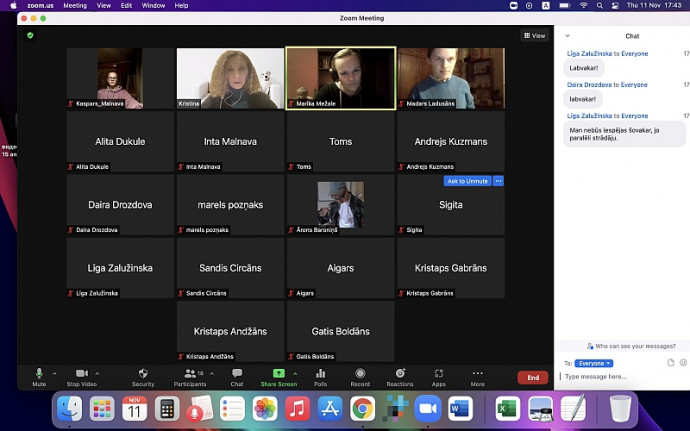Open the View layout button
Viewport: 690px width, 431px height.
(x=535, y=35)
